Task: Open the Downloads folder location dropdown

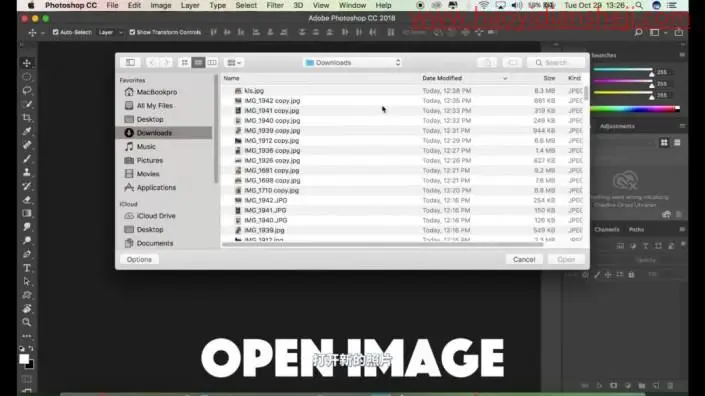Action: click(x=352, y=62)
